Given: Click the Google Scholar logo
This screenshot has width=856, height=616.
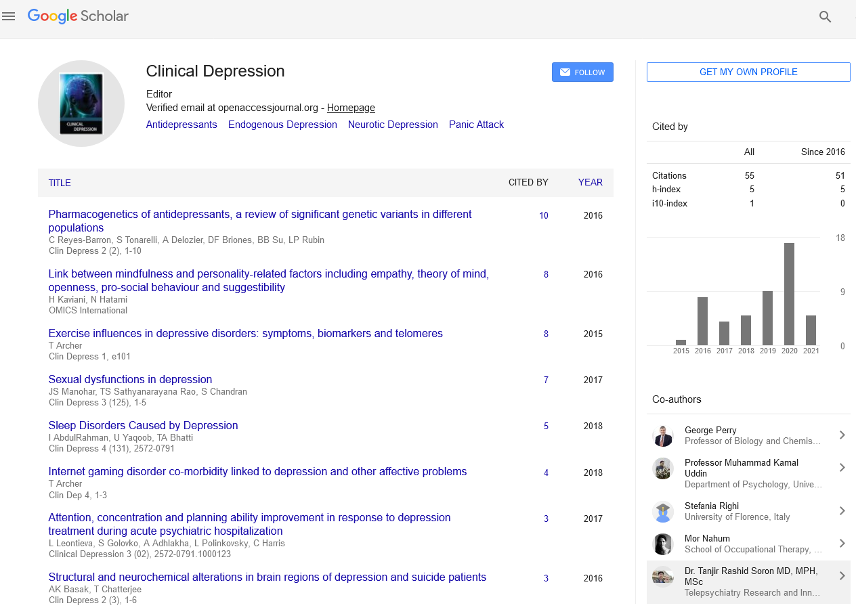Looking at the screenshot, I should click(x=78, y=16).
